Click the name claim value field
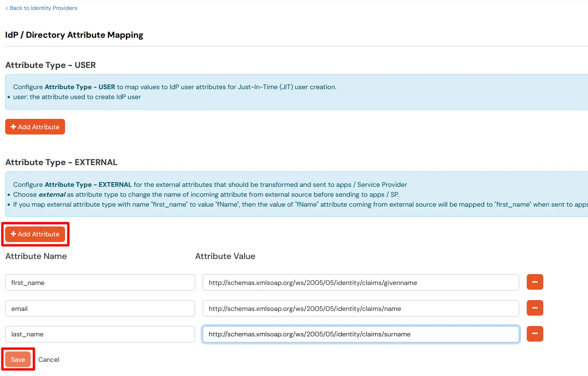Image resolution: width=588 pixels, height=376 pixels. [x=360, y=308]
